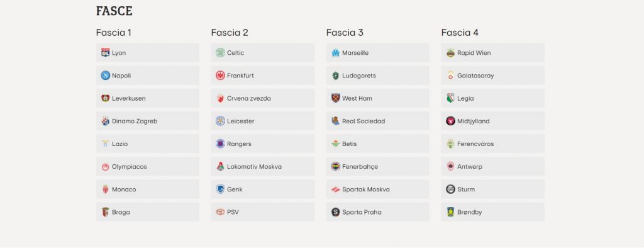Click the PSV club crest icon
The height and width of the screenshot is (248, 644).
click(x=221, y=212)
